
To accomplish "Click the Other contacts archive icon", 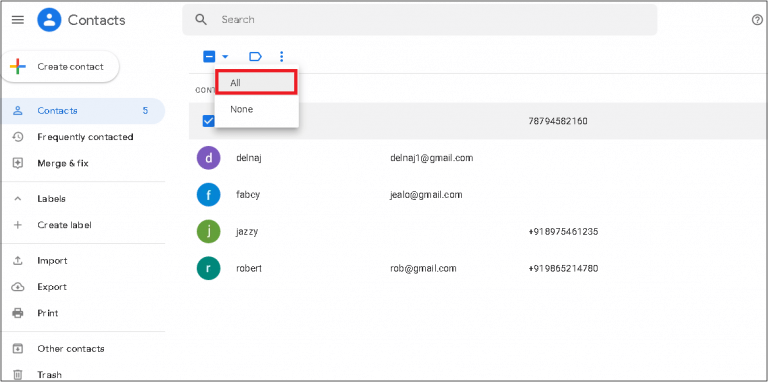I will 18,349.
